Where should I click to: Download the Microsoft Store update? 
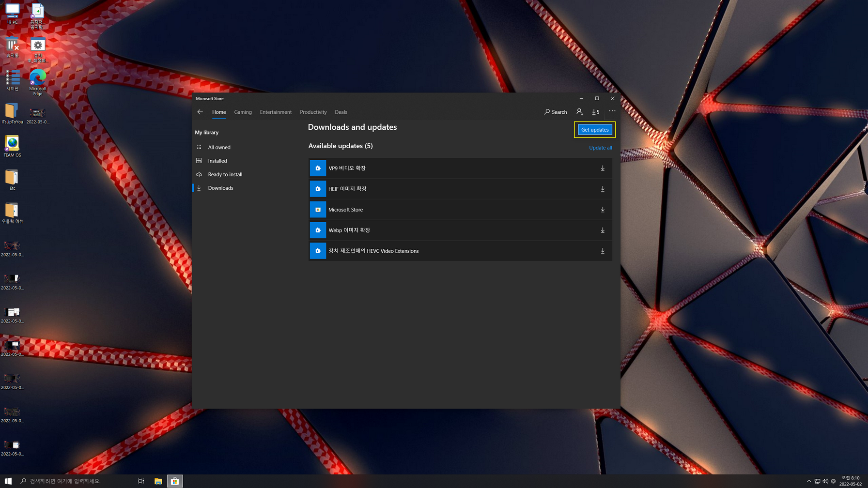pyautogui.click(x=603, y=210)
